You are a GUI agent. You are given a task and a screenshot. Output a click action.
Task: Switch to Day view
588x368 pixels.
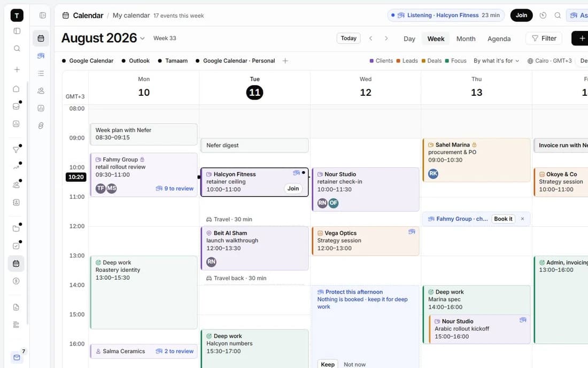coord(409,39)
